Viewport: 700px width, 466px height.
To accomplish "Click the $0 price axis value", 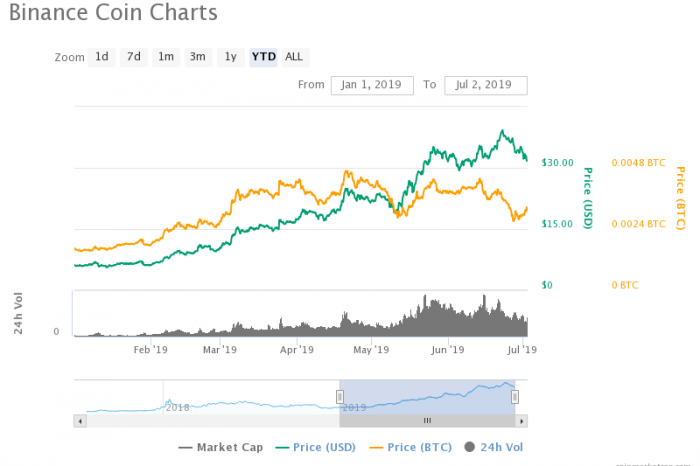I will click(547, 285).
